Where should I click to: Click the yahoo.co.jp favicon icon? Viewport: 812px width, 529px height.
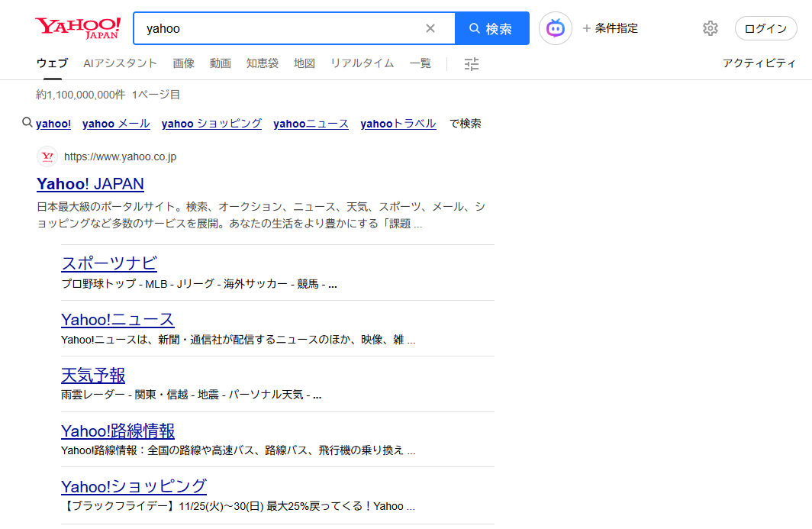[47, 156]
